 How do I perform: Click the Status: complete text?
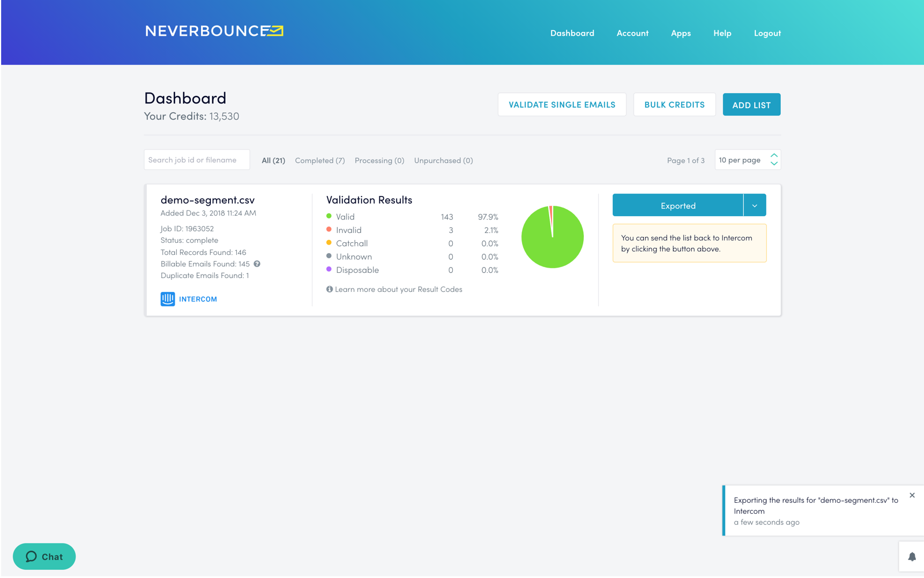click(x=189, y=240)
